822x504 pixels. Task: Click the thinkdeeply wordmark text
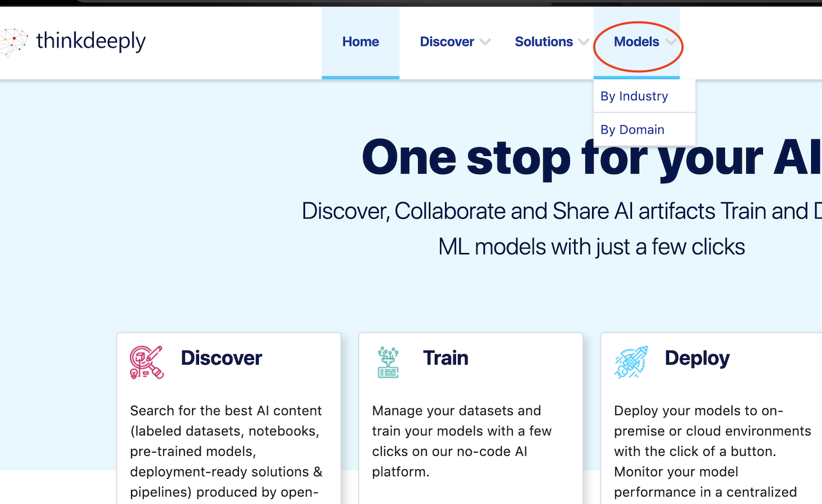pyautogui.click(x=91, y=41)
